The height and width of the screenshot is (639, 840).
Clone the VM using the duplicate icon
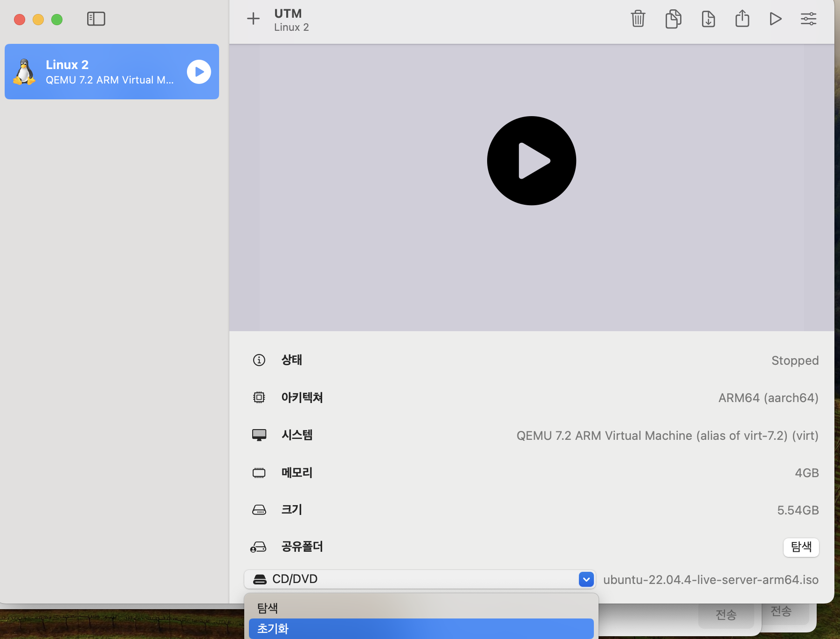[x=673, y=19]
